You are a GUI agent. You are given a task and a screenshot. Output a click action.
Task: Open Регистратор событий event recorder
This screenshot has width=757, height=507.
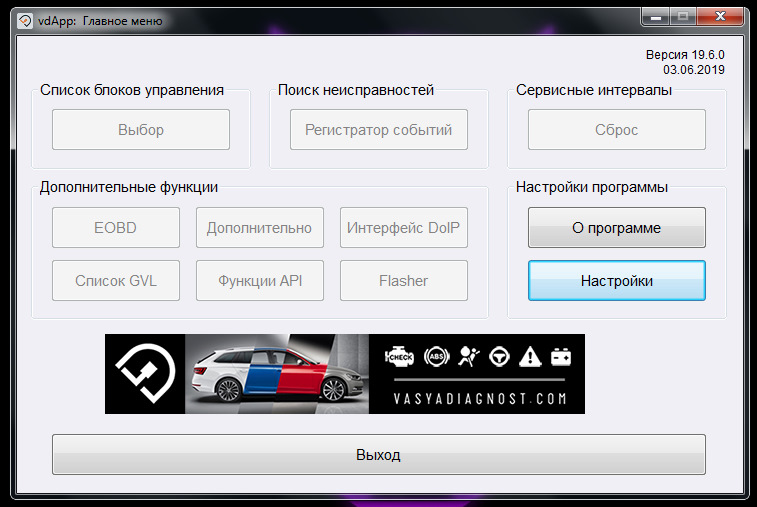[x=378, y=129]
